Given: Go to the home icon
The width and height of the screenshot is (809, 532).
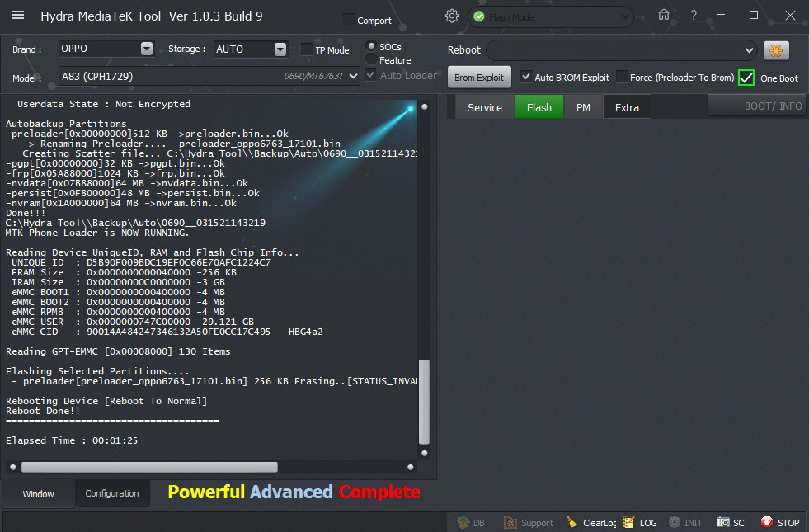Looking at the screenshot, I should pos(664,16).
